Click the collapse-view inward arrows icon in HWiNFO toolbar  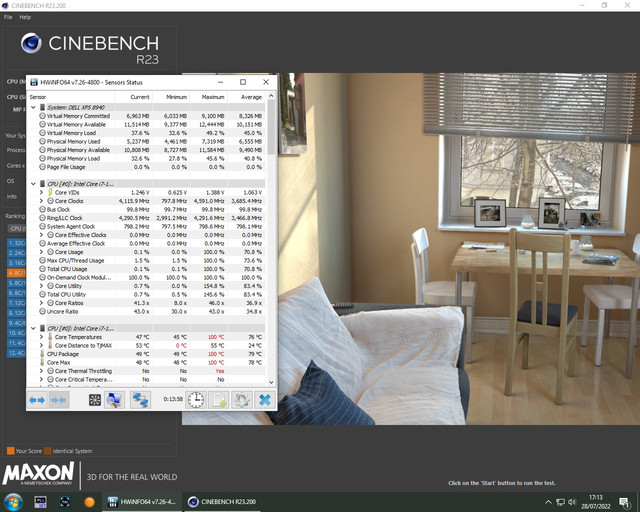[x=59, y=400]
